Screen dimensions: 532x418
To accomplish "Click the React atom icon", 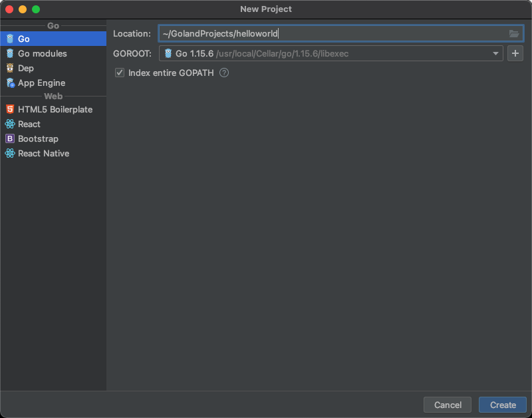I will [10, 124].
